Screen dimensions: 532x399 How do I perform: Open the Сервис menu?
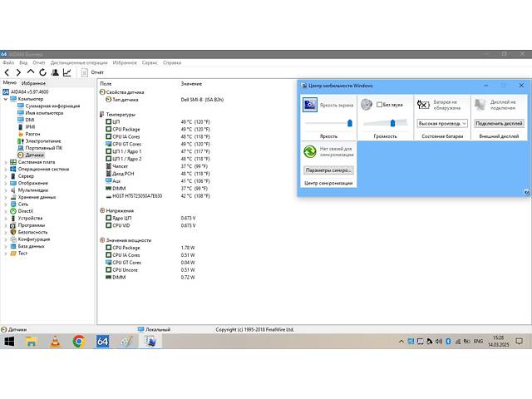coord(150,63)
